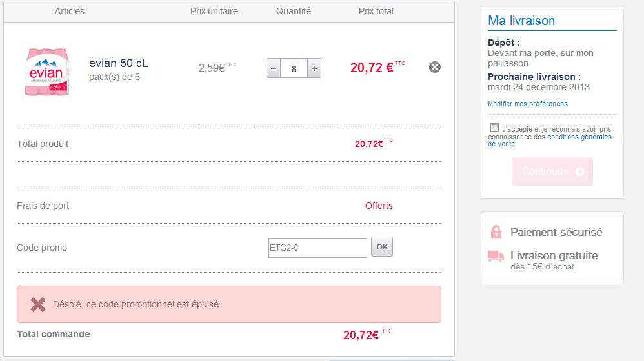Click the evian pack product image
The height and width of the screenshot is (361, 644).
coord(47,72)
